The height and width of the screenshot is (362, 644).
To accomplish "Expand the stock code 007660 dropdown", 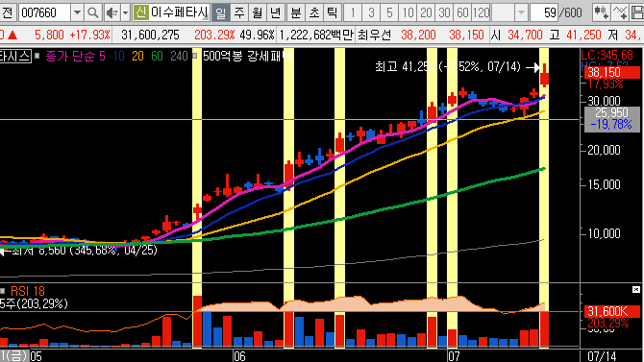I will 77,12.
